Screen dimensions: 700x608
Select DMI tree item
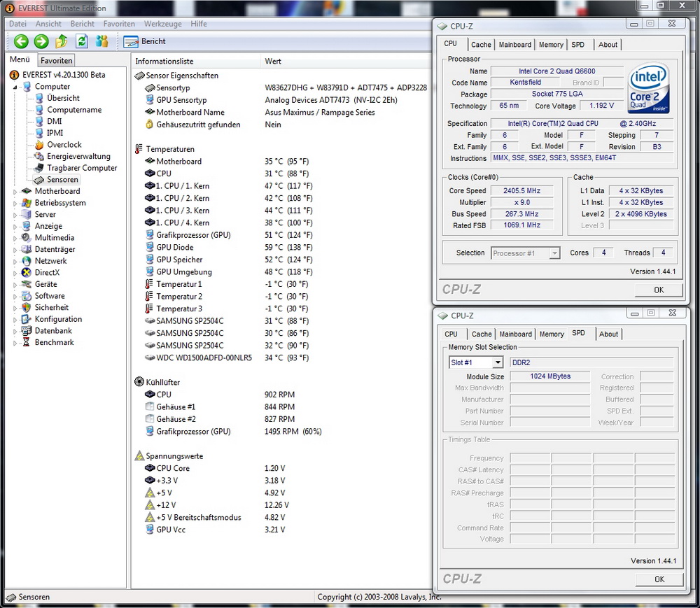[54, 121]
